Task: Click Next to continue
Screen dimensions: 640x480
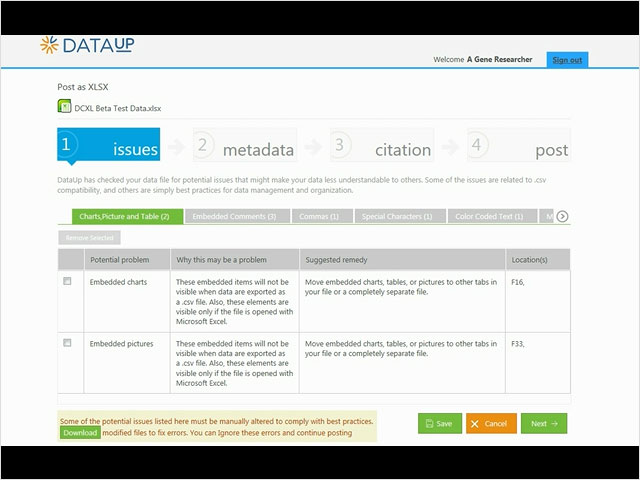Action: point(543,423)
